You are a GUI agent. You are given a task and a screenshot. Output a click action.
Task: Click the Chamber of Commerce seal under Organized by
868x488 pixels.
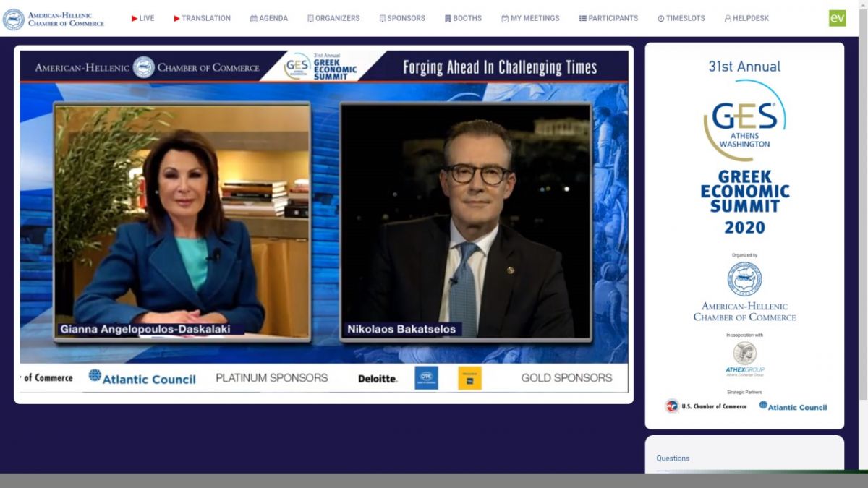pyautogui.click(x=744, y=279)
